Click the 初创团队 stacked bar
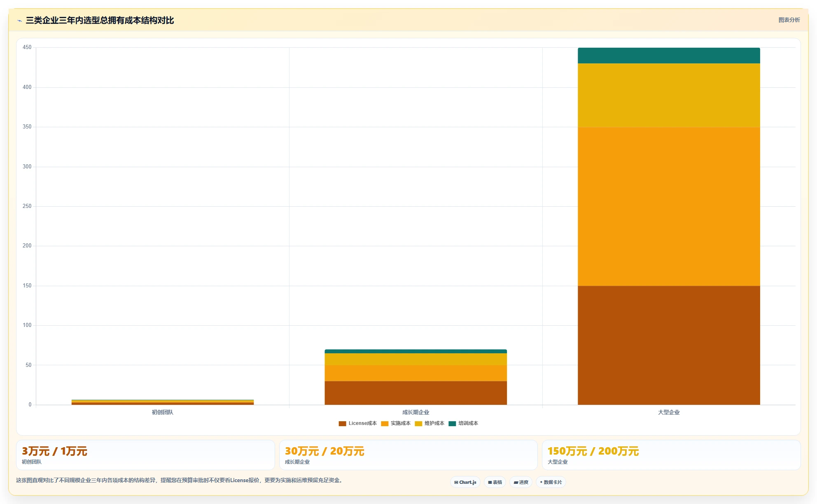 click(x=163, y=402)
